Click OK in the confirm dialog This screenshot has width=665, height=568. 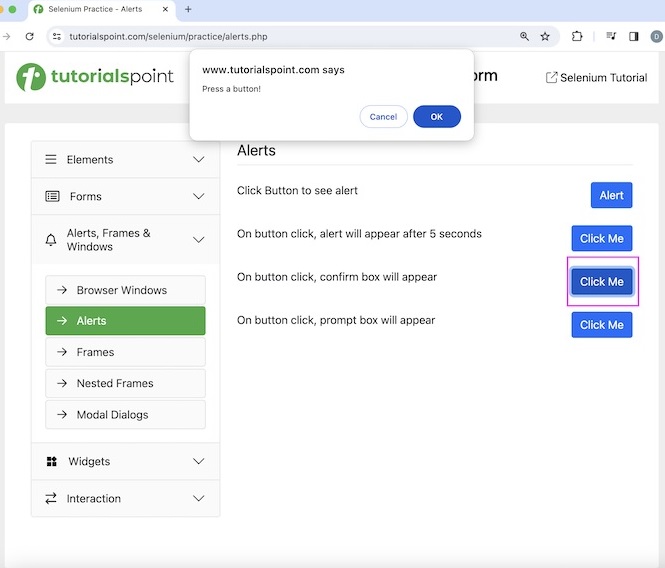coord(437,117)
